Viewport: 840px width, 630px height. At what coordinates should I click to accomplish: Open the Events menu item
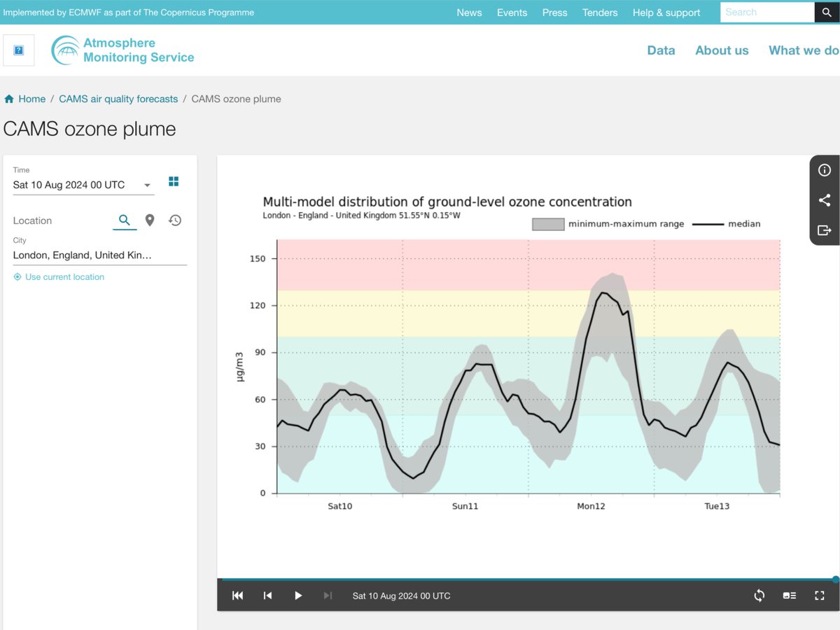(x=512, y=13)
